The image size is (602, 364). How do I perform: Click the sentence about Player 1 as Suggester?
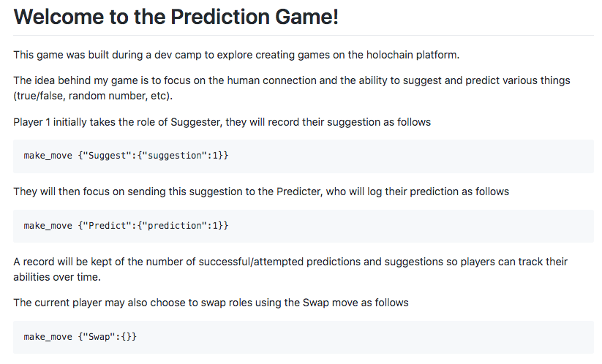(222, 122)
